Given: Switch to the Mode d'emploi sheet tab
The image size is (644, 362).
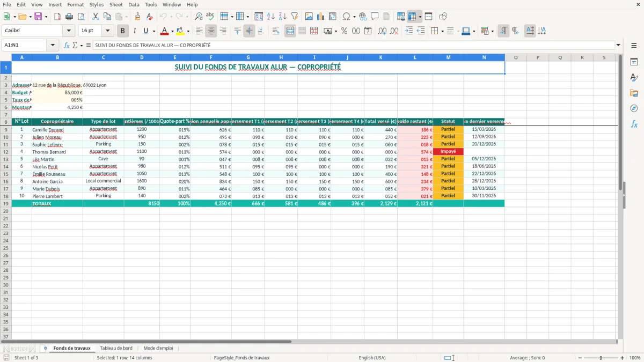Looking at the screenshot, I should (158, 348).
